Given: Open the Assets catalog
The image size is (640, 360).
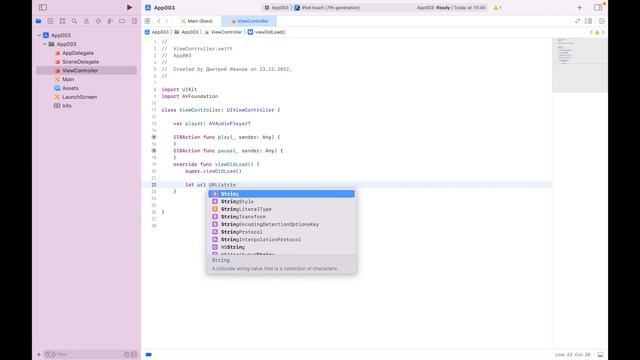Looking at the screenshot, I should pos(70,88).
